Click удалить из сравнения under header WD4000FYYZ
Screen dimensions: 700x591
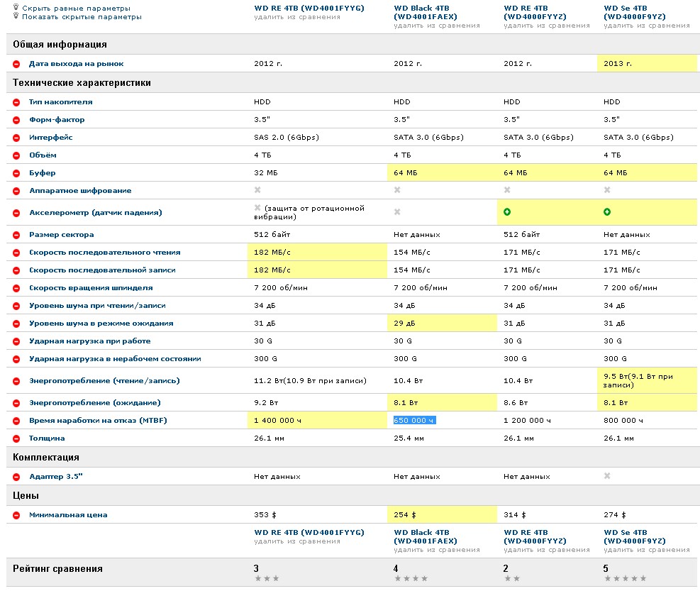546,26
